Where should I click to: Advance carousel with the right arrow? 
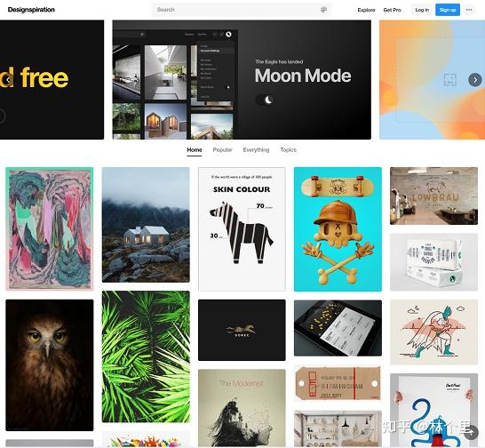point(475,80)
